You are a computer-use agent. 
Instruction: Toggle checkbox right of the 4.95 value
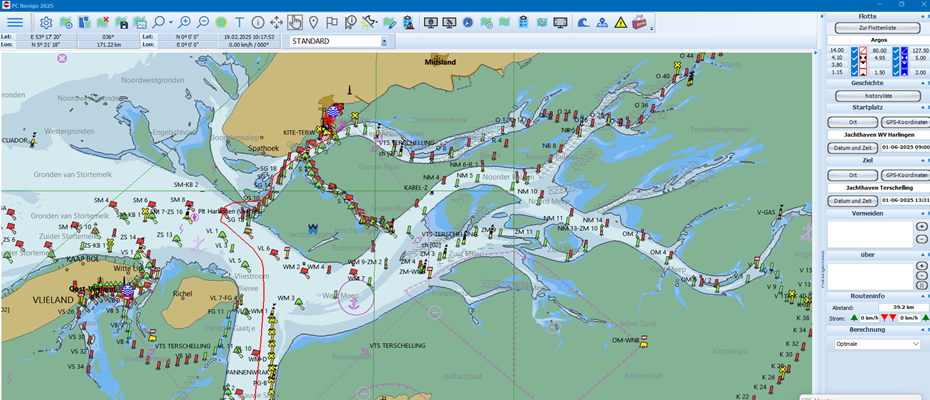point(896,58)
